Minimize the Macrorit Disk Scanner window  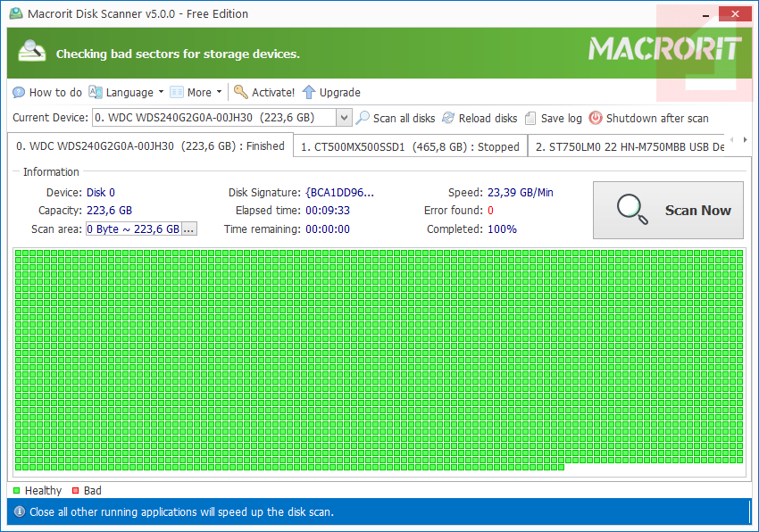706,14
